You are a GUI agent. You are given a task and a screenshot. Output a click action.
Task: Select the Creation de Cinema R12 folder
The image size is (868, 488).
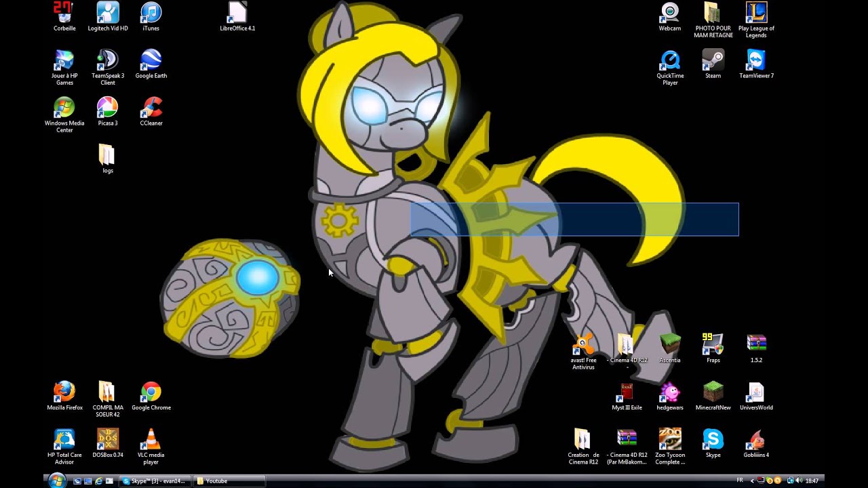pyautogui.click(x=583, y=447)
